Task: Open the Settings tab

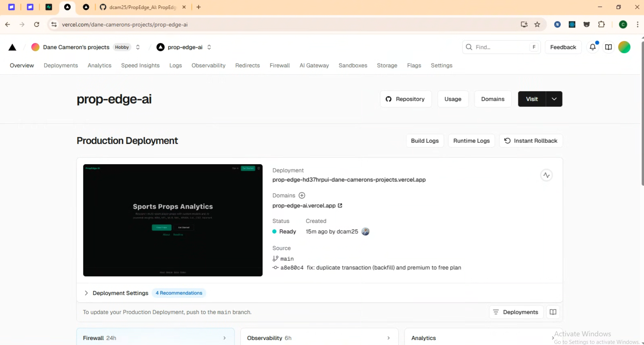Action: 441,66
